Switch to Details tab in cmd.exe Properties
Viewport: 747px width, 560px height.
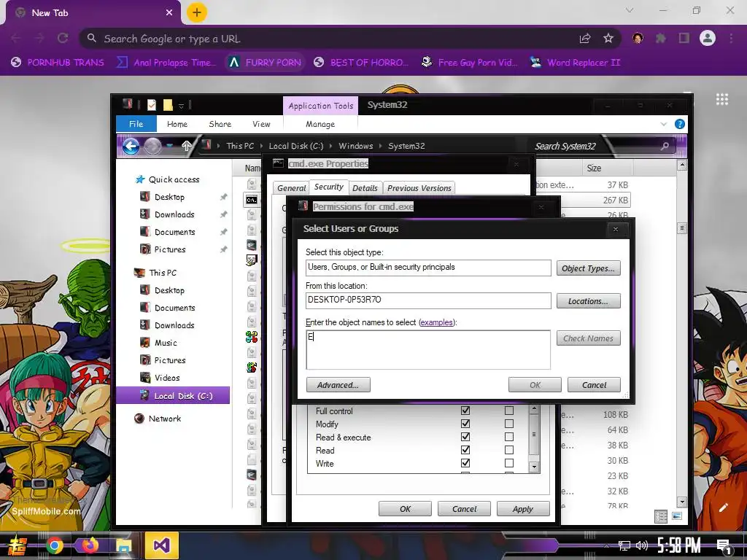point(365,188)
